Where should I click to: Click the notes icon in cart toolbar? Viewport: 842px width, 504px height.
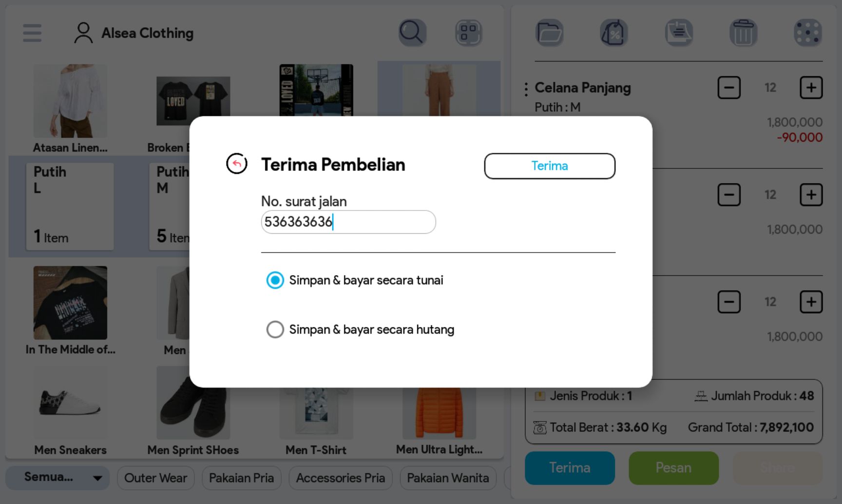[x=679, y=33]
